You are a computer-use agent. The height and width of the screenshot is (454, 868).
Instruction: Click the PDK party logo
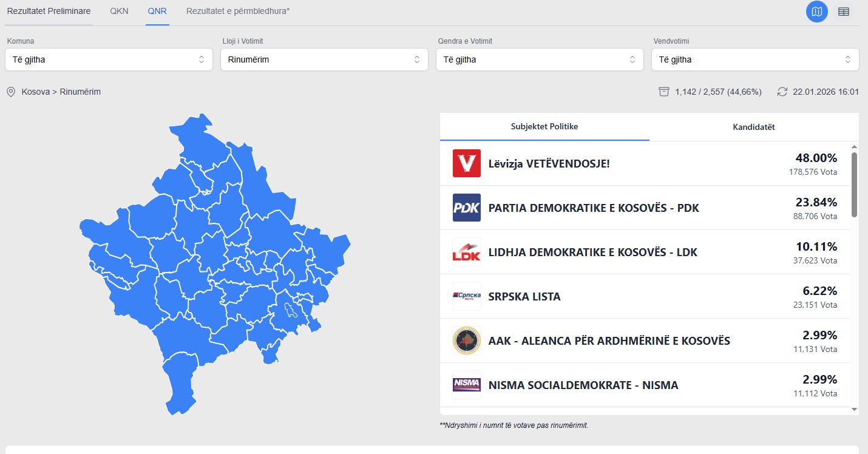click(x=466, y=208)
